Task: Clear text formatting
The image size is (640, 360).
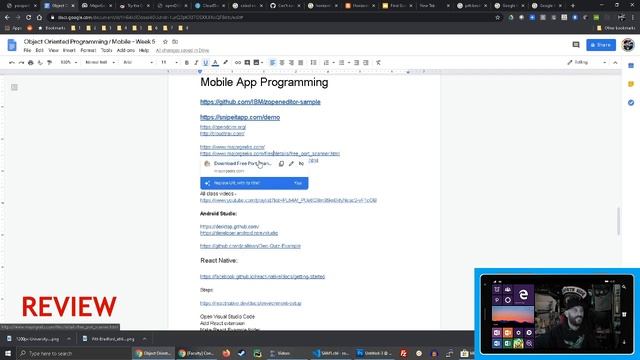Action: point(378,62)
